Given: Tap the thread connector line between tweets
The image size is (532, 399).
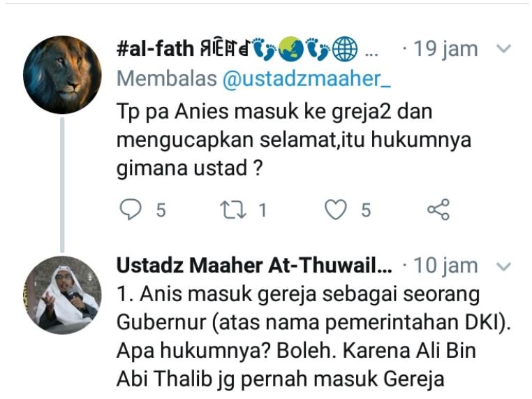Looking at the screenshot, I should [62, 185].
